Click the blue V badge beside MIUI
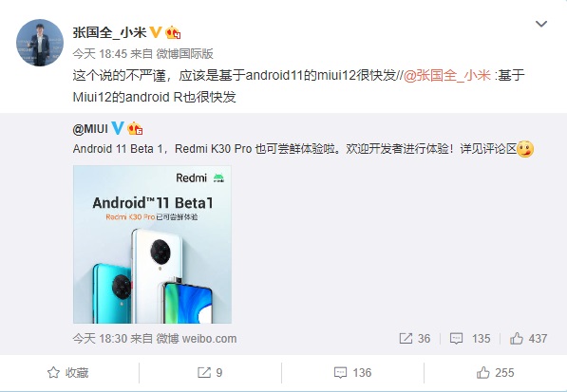567x392 pixels. coord(118,128)
